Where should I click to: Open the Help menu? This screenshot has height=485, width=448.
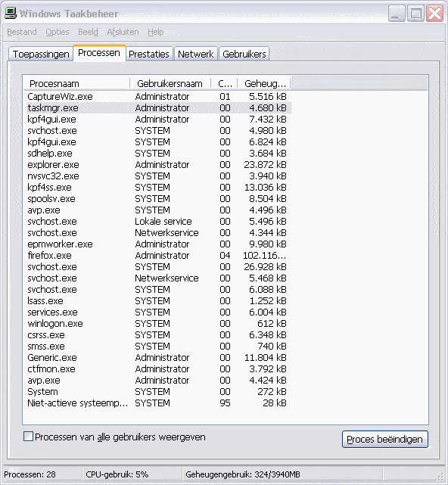tap(155, 32)
